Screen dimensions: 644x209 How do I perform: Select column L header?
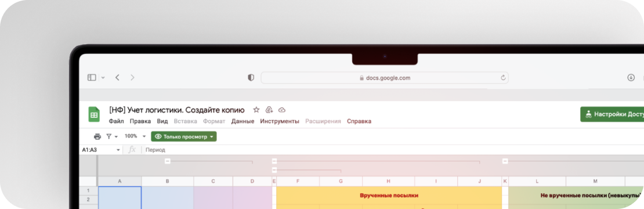[x=537, y=181]
